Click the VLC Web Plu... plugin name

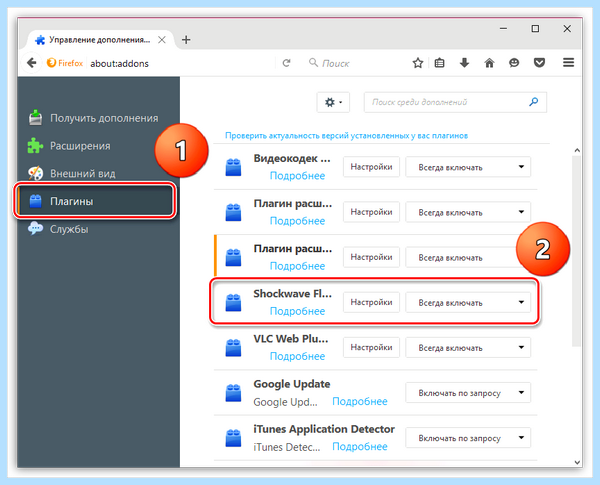[291, 339]
